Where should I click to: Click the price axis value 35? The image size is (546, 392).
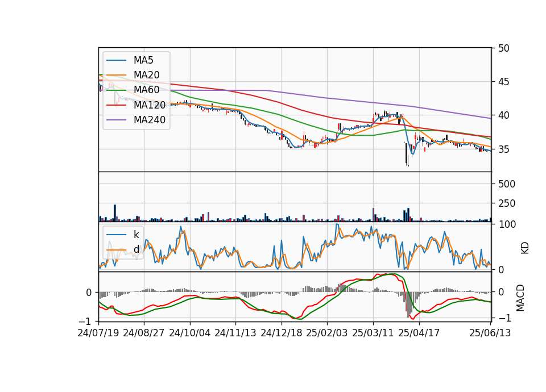coord(503,149)
